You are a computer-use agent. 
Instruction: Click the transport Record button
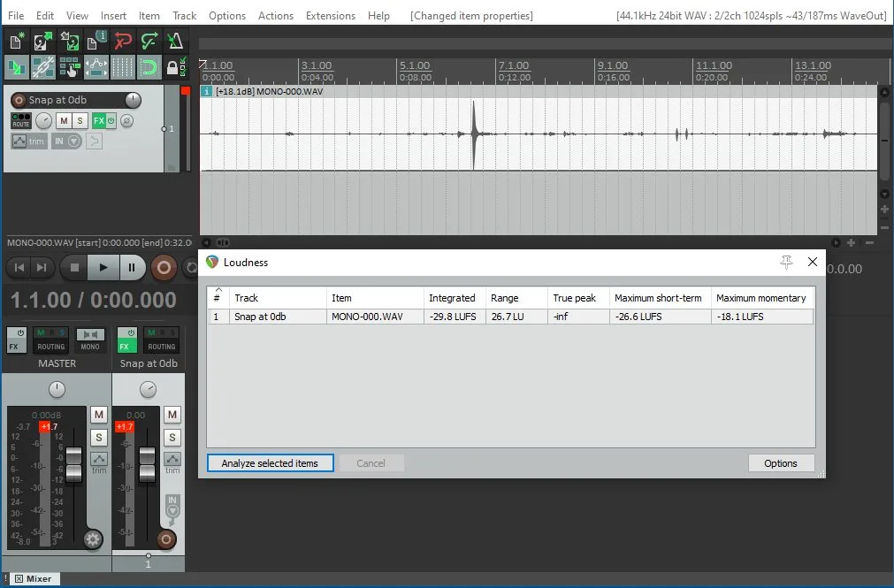(x=164, y=268)
